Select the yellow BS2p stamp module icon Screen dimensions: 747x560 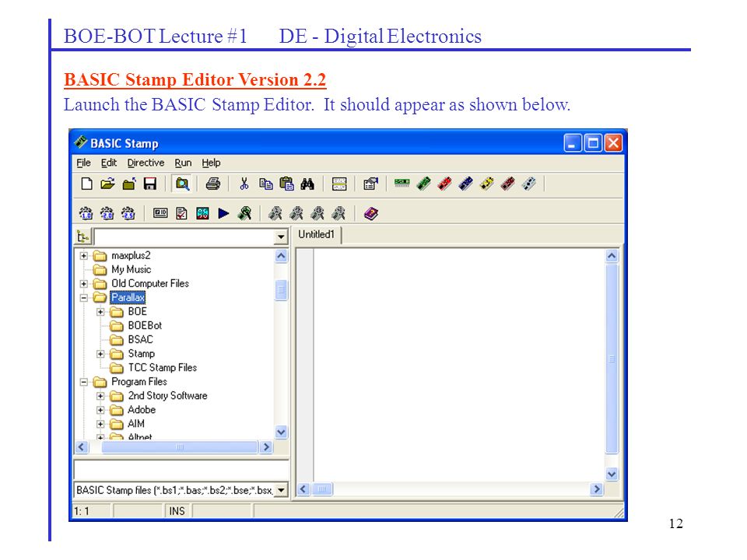[x=486, y=184]
